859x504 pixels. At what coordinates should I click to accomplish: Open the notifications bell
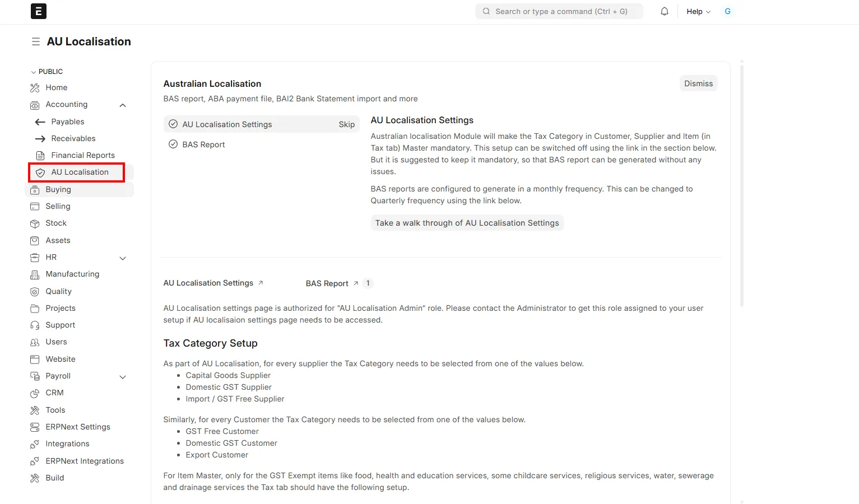click(x=665, y=11)
